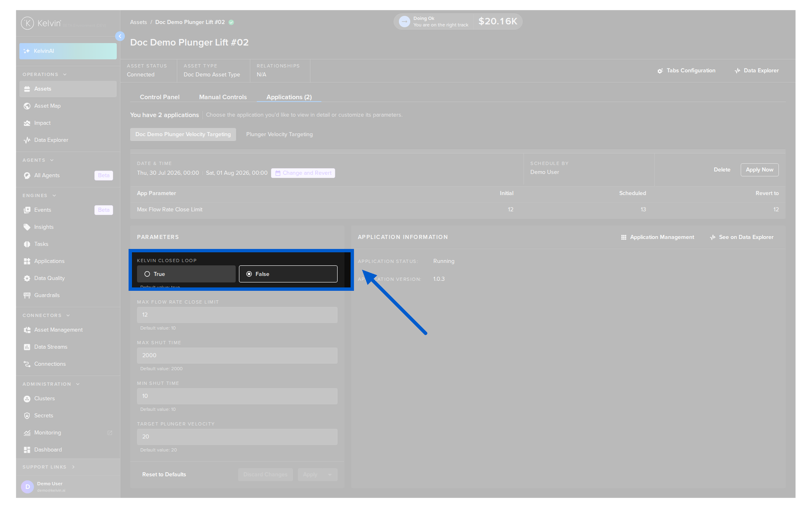
Task: Select True for Kelvin Closed Loop
Action: (x=186, y=274)
